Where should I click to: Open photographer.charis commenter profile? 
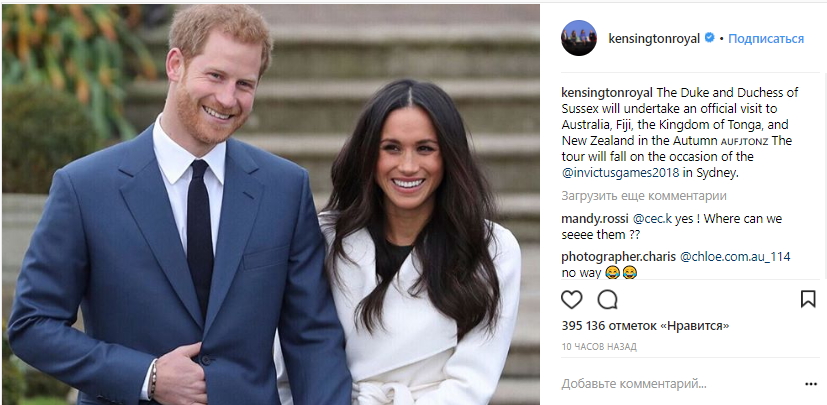[x=619, y=257]
